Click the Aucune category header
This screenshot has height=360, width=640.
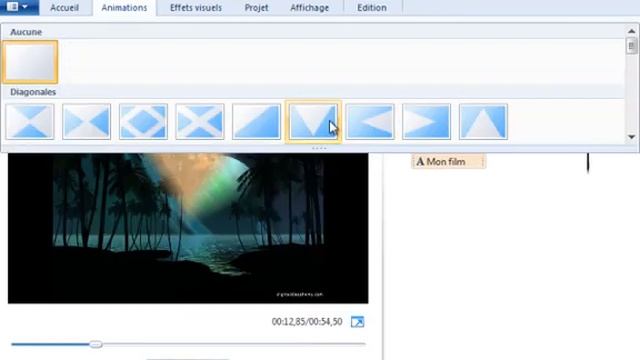coord(26,32)
